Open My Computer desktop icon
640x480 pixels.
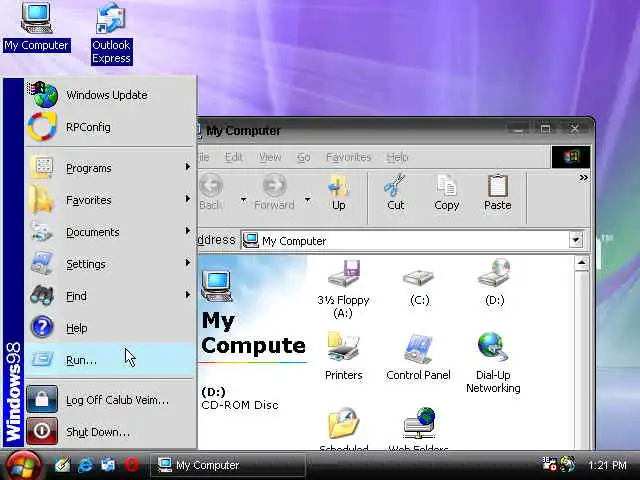(36, 27)
